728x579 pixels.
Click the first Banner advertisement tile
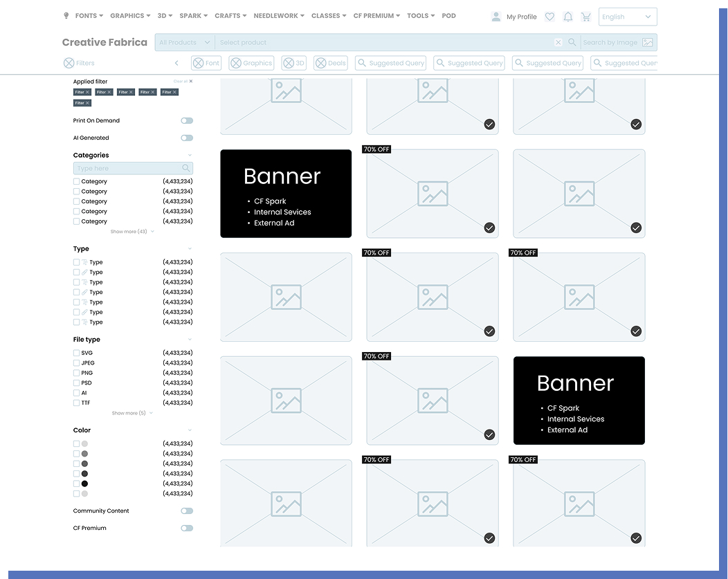(286, 193)
